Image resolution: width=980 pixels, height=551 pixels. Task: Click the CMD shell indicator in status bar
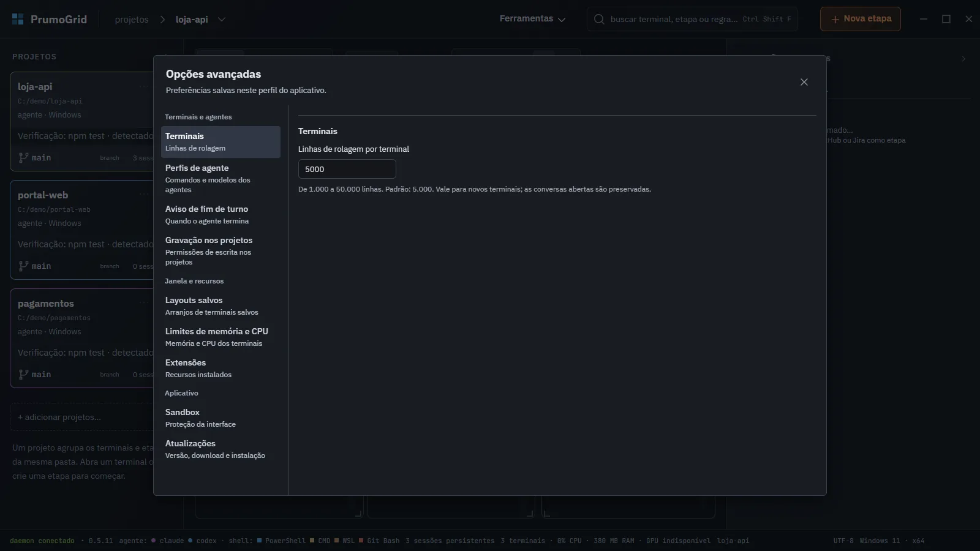pyautogui.click(x=320, y=541)
